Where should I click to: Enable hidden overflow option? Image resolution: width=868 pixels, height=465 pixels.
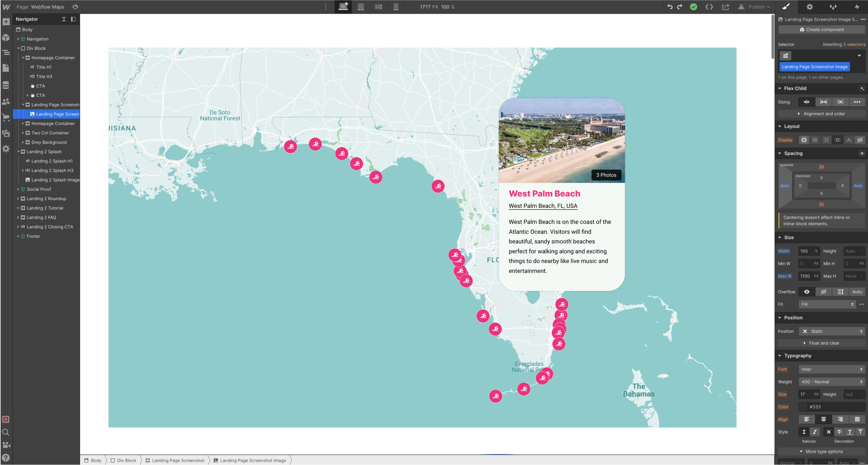coord(824,291)
